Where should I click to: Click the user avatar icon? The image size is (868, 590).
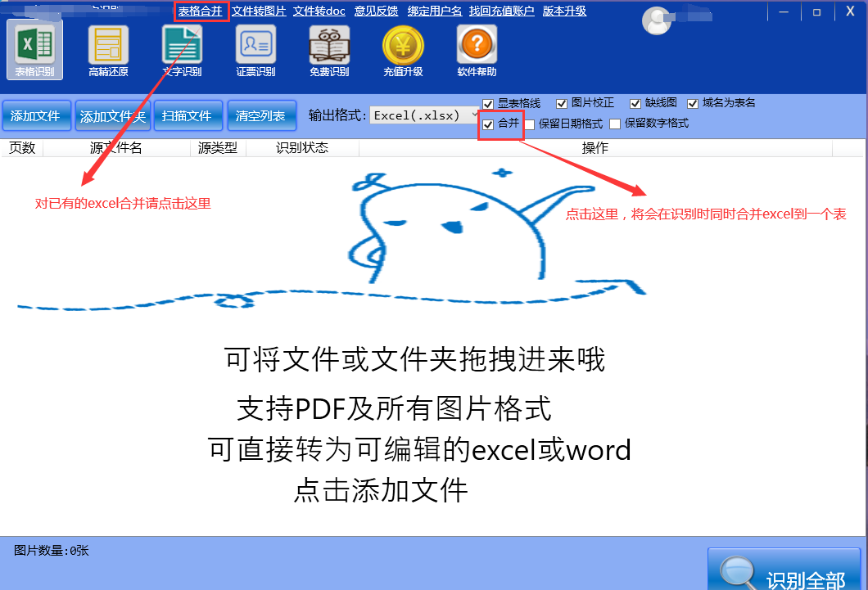657,21
